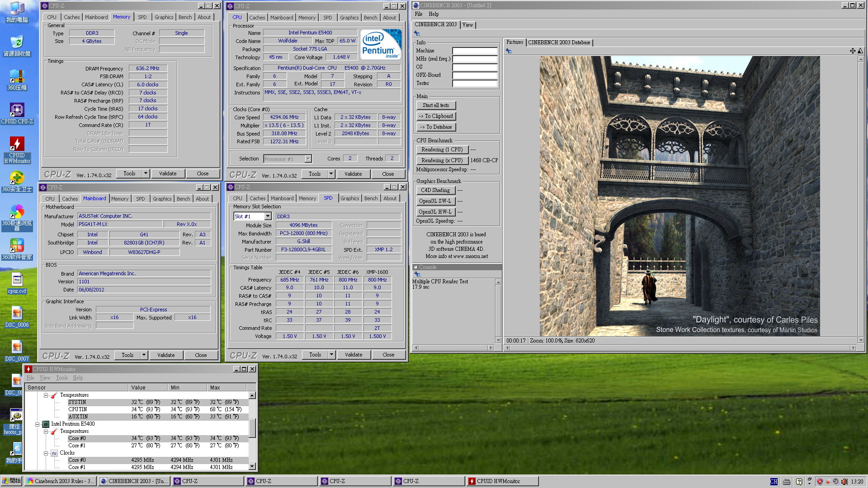Click the CPUID HWMonitor taskbar button
The width and height of the screenshot is (868, 488).
pyautogui.click(x=502, y=481)
